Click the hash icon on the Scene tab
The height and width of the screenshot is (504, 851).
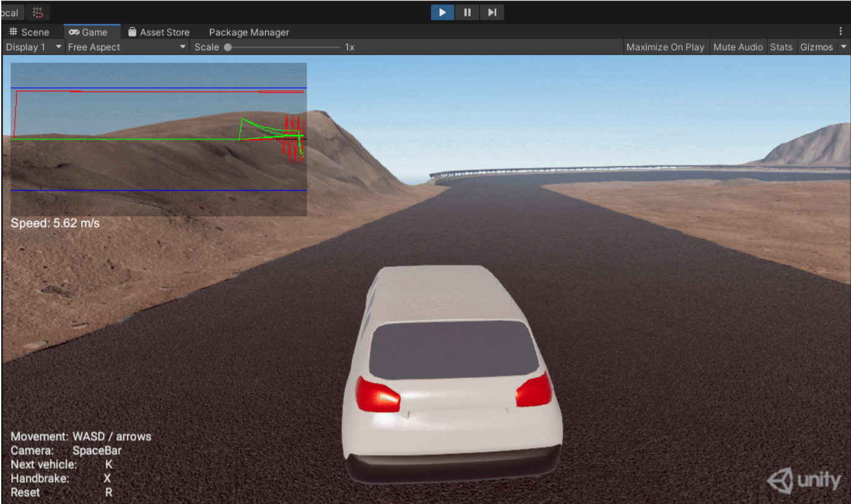tap(14, 32)
